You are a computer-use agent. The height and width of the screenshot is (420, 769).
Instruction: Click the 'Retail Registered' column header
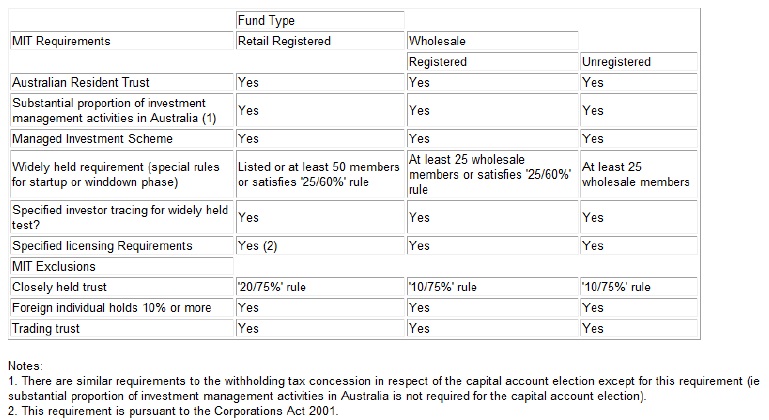tap(320, 41)
